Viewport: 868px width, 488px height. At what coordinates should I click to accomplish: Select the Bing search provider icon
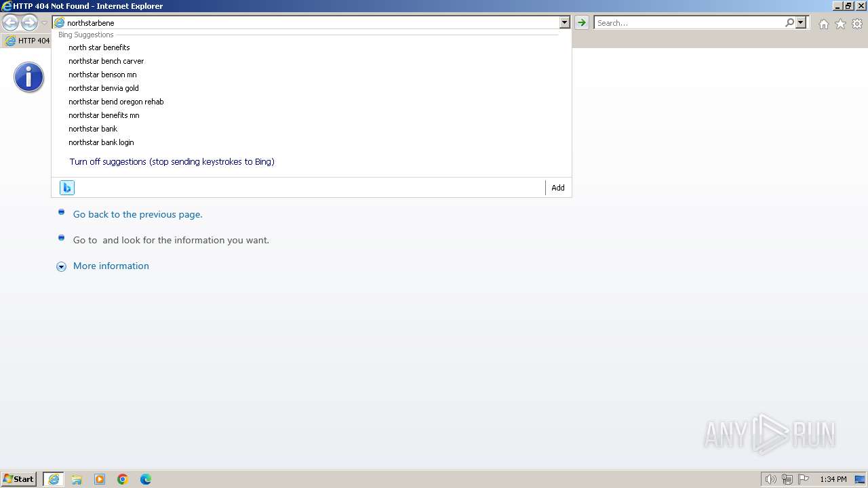[x=67, y=188]
